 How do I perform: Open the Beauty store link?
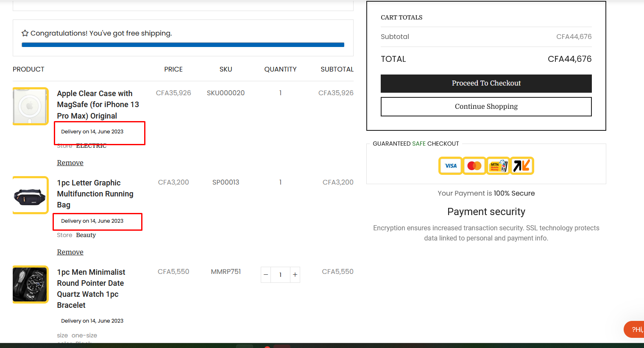[x=86, y=235]
